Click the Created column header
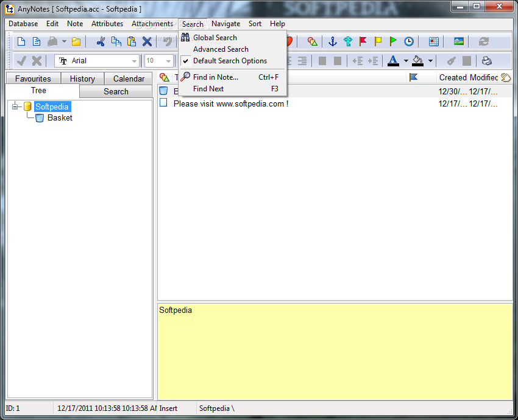The width and height of the screenshot is (518, 420). click(x=453, y=77)
